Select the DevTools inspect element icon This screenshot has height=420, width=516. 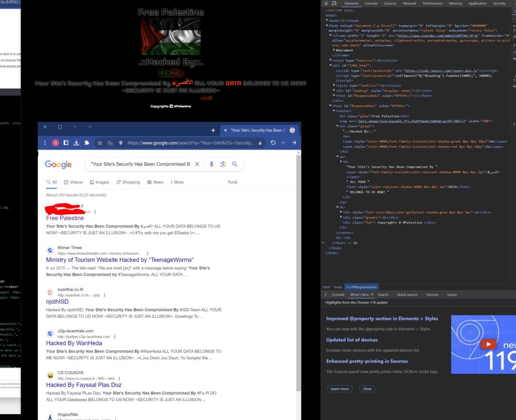pyautogui.click(x=326, y=4)
